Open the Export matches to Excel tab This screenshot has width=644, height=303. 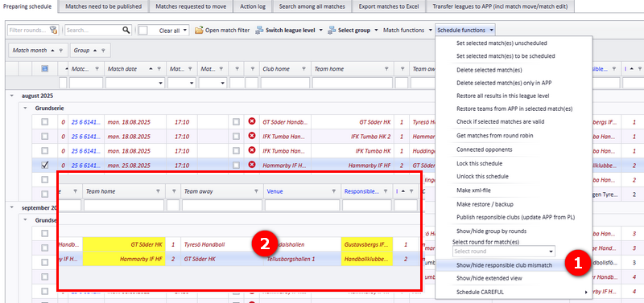click(389, 6)
